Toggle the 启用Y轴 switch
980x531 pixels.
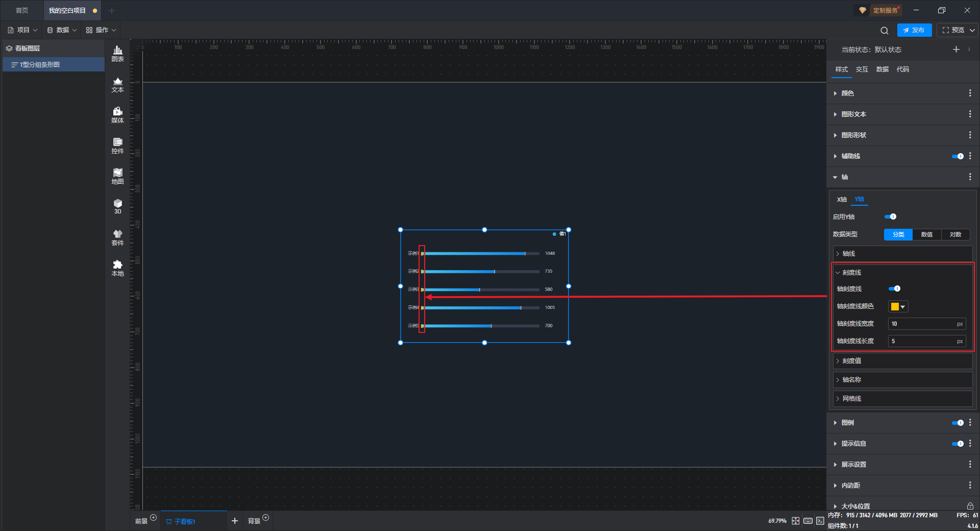(890, 216)
